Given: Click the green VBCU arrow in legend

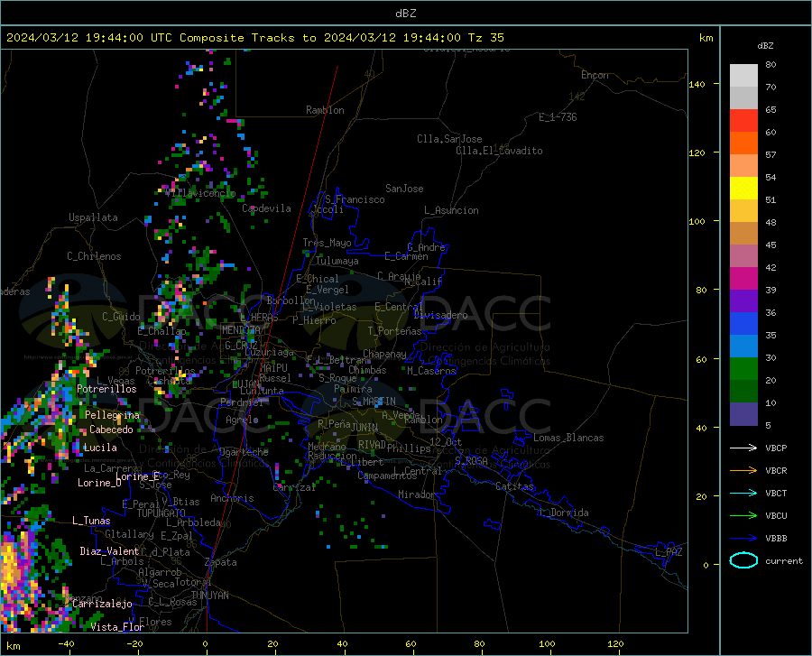Looking at the screenshot, I should pos(743,516).
